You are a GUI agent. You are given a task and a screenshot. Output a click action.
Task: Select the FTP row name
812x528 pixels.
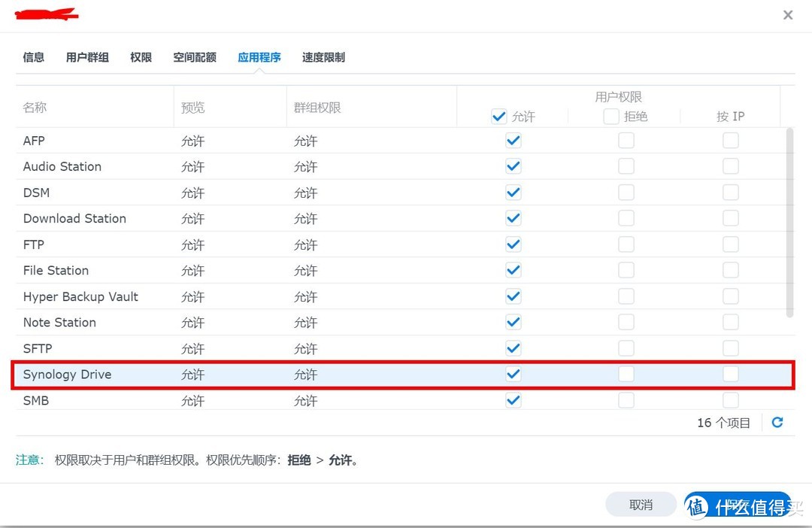pos(34,244)
